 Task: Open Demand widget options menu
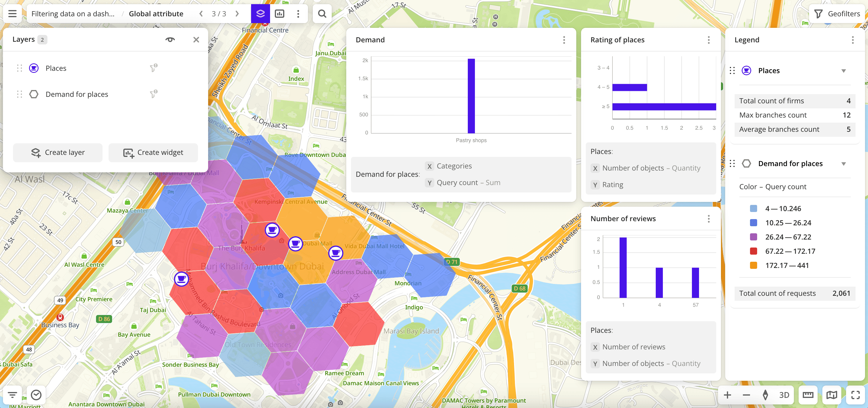pyautogui.click(x=564, y=40)
